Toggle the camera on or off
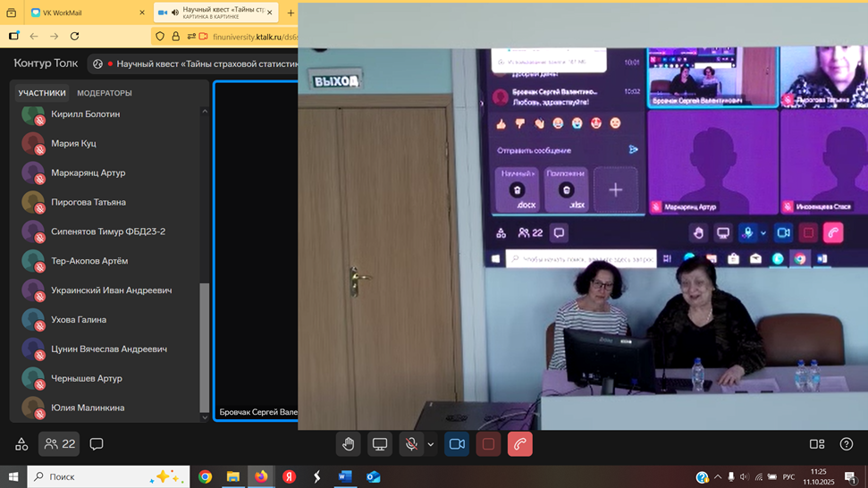The width and height of the screenshot is (868, 488). 457,444
